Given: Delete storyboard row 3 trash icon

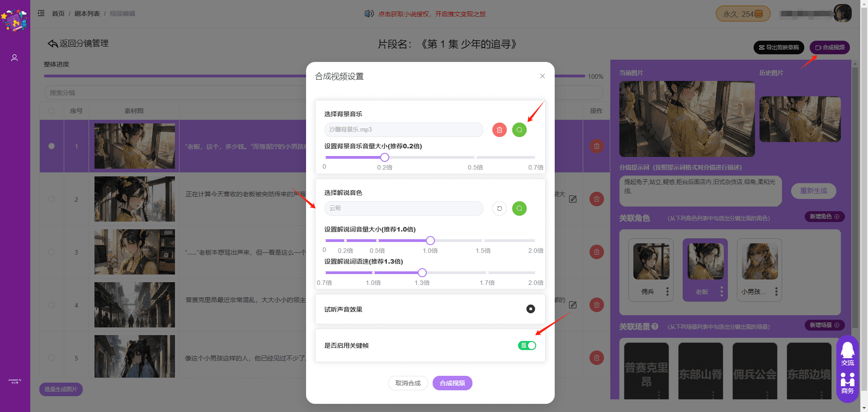Looking at the screenshot, I should (596, 252).
